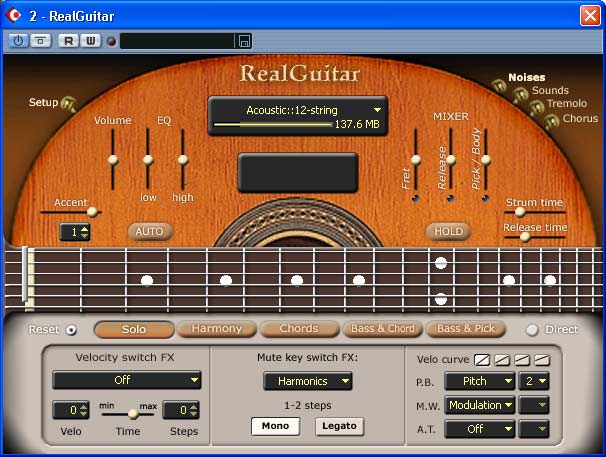The width and height of the screenshot is (606, 457).
Task: Enable Write automation (W) button
Action: click(90, 41)
